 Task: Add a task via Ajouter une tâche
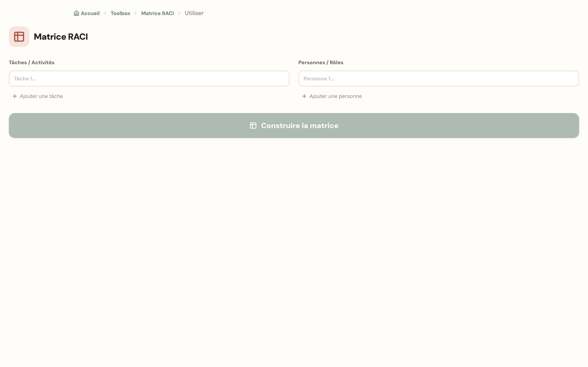point(38,96)
